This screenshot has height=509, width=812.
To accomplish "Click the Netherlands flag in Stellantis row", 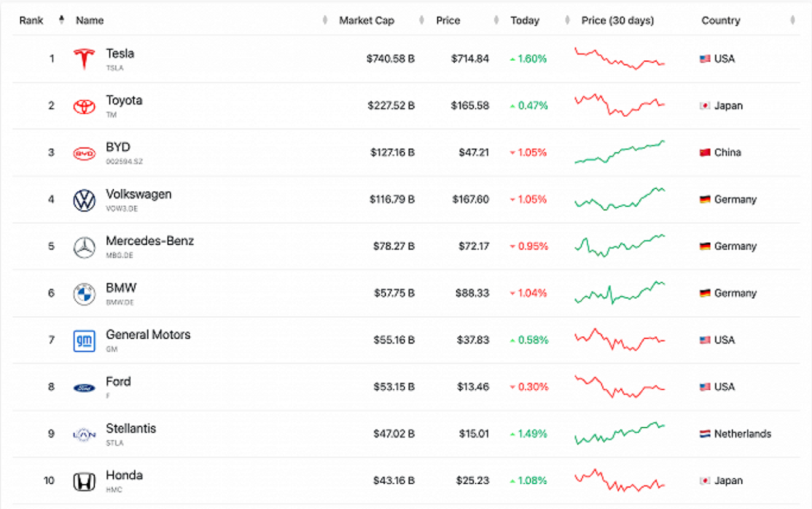I will coord(705,434).
